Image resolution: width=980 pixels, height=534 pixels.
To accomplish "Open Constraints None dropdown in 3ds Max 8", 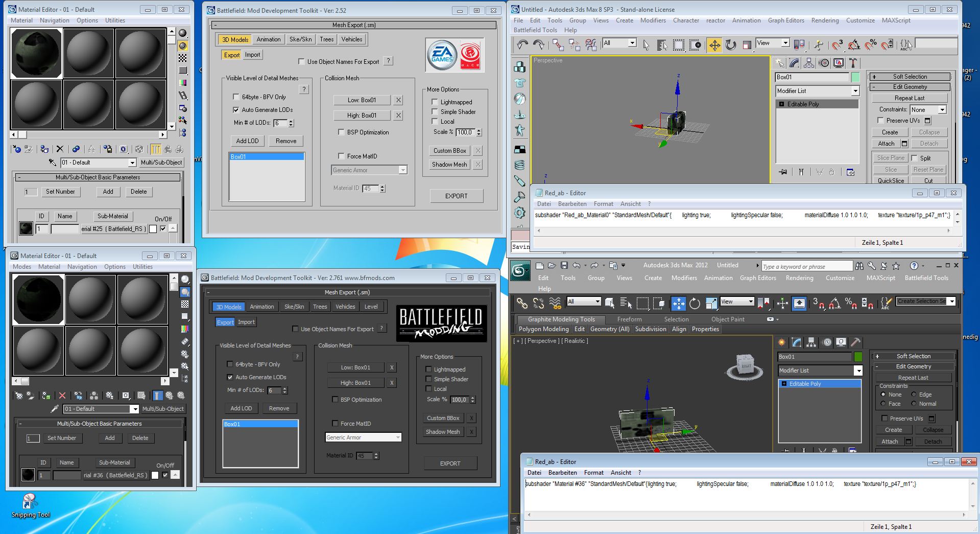I will click(x=928, y=109).
